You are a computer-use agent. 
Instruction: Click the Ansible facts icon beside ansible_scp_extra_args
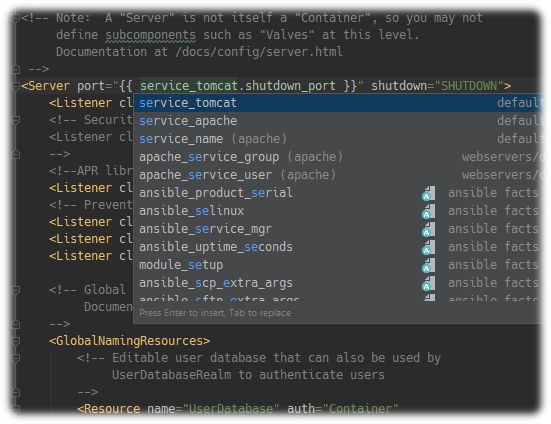point(428,283)
